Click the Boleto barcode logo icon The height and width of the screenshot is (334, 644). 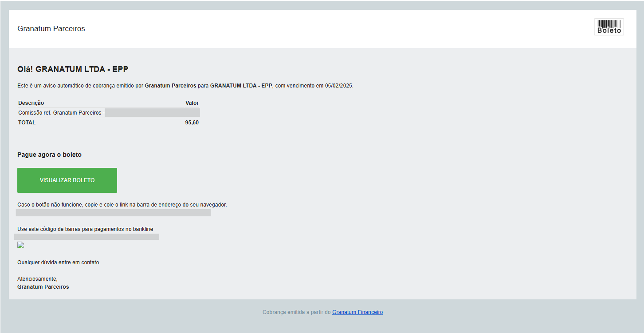click(x=609, y=27)
